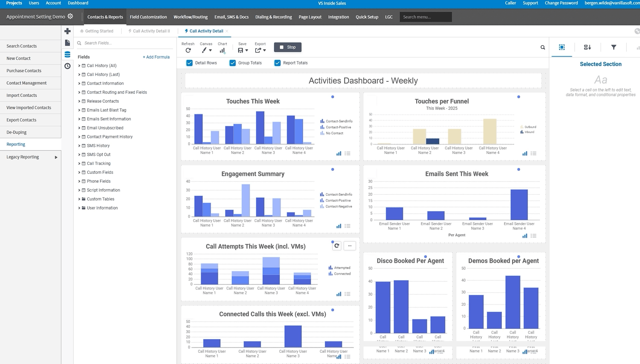Expand the Emails Sent Information group

click(x=79, y=119)
